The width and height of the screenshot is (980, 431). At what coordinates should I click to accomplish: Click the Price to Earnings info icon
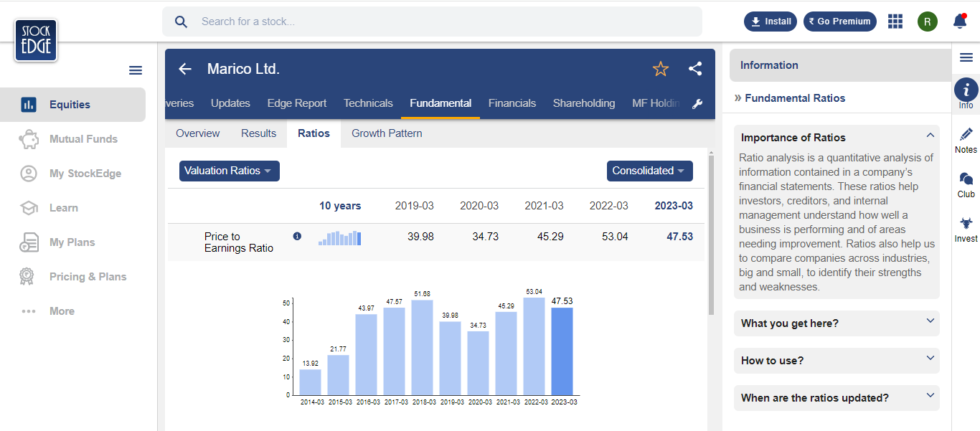point(297,236)
